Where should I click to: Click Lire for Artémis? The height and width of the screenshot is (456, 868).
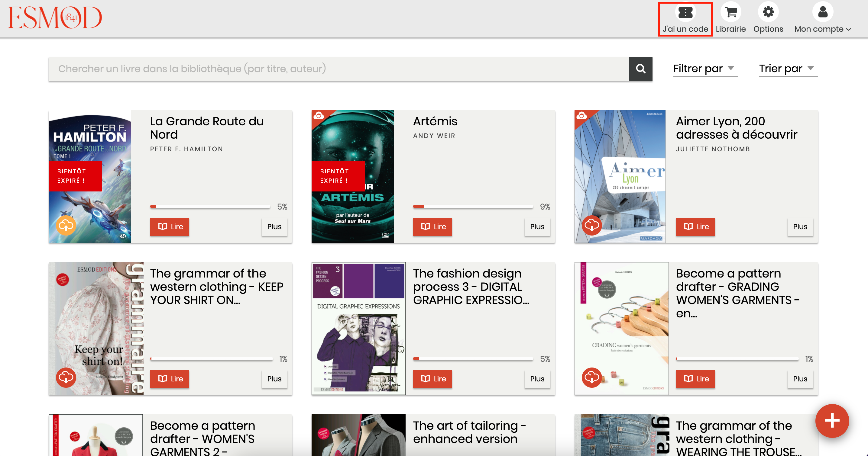tap(432, 227)
